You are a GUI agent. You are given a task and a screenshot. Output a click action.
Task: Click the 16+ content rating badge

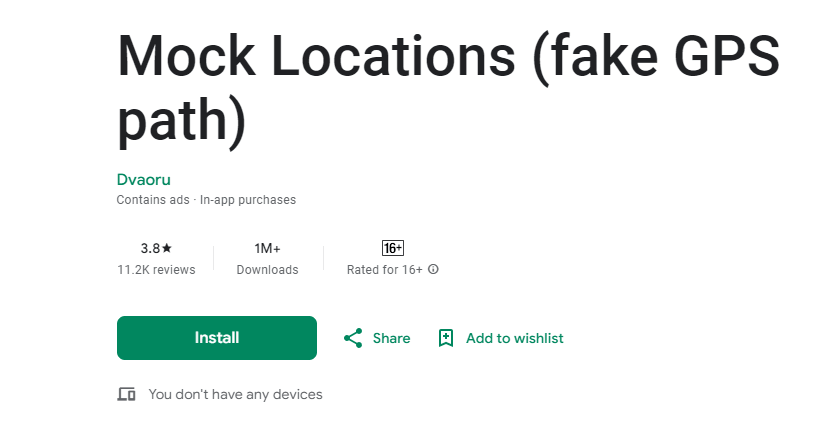click(392, 248)
